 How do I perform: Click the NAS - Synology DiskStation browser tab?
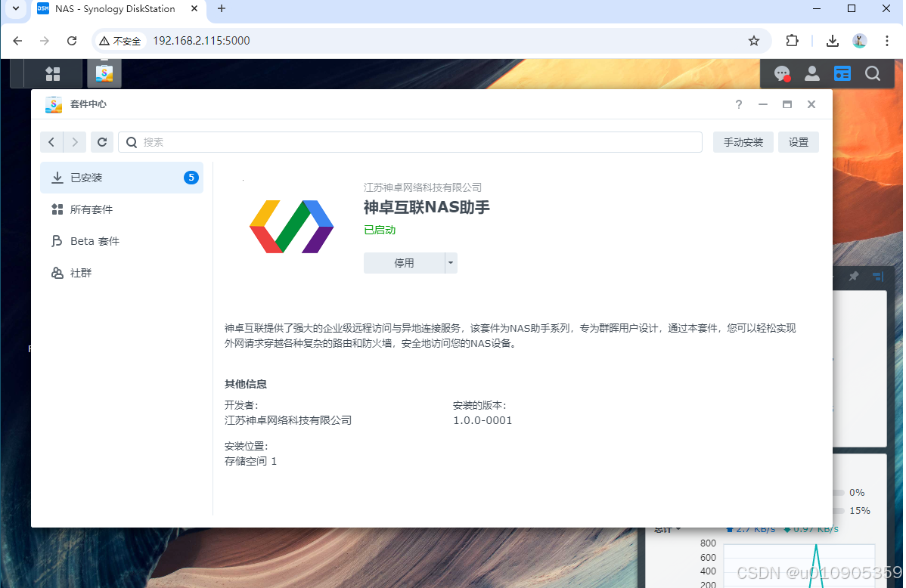pyautogui.click(x=117, y=8)
